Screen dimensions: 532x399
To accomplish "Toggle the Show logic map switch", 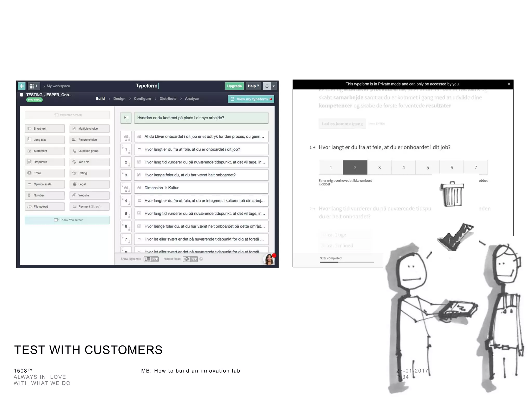I will tap(151, 259).
